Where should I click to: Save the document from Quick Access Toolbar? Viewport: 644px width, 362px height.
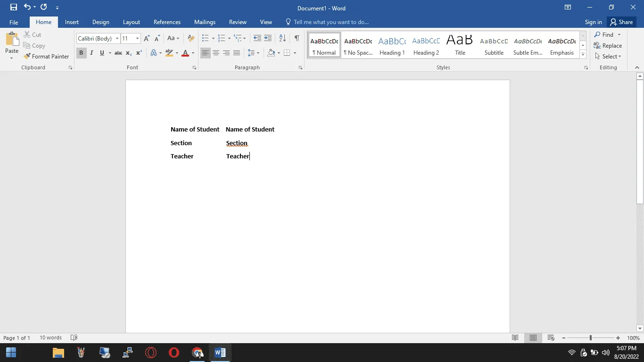coord(14,8)
